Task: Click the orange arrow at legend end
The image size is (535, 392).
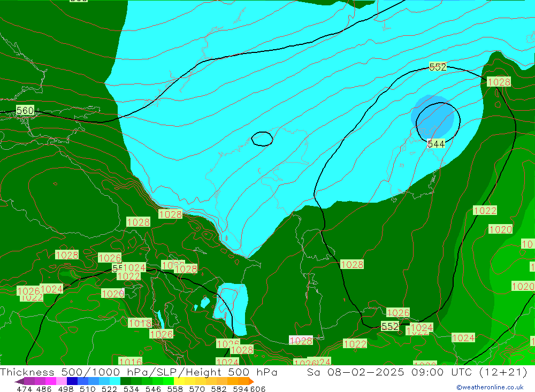Action: click(x=251, y=381)
